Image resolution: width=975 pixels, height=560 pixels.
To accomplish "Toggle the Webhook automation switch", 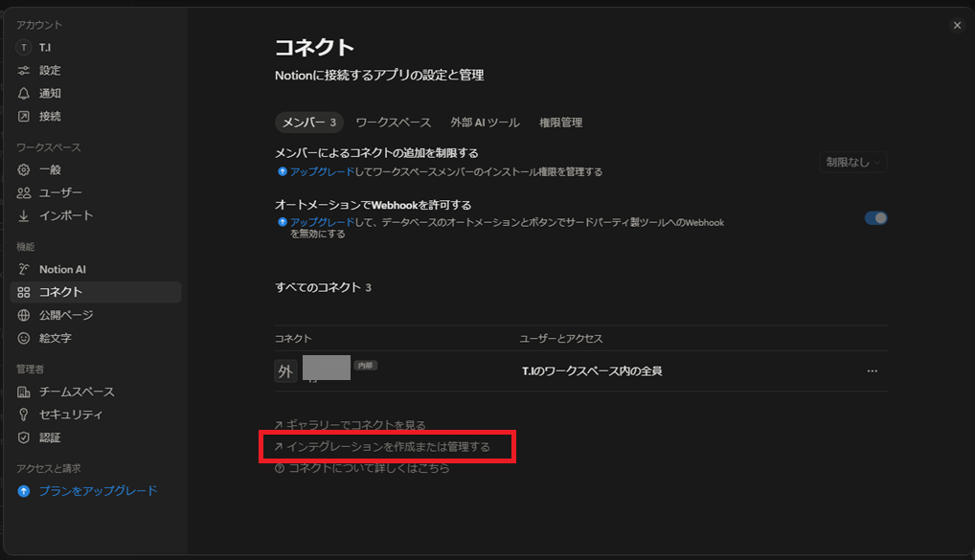I will 875,218.
